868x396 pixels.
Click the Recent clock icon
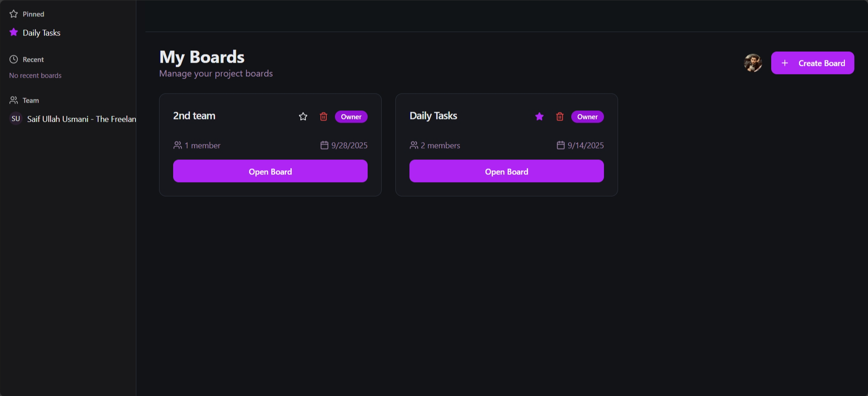[14, 59]
